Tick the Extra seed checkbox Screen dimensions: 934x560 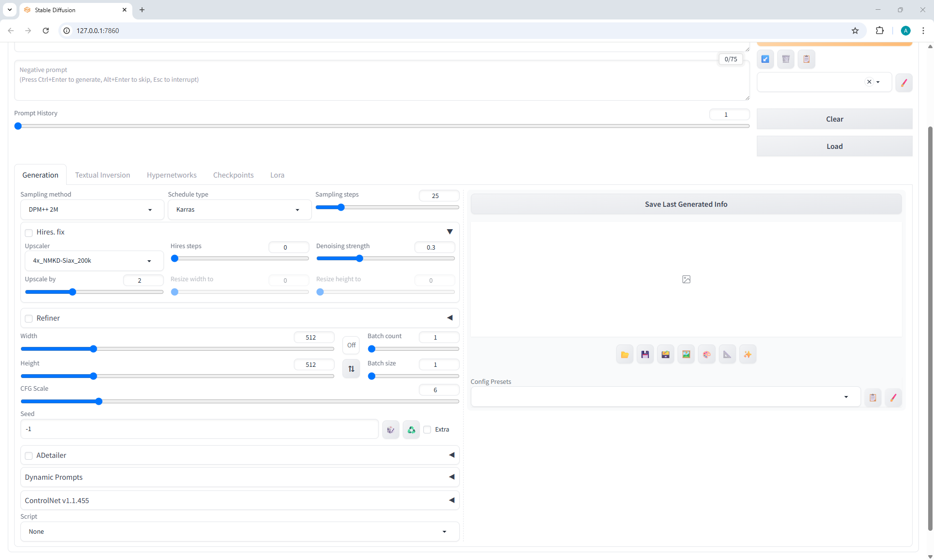point(427,430)
